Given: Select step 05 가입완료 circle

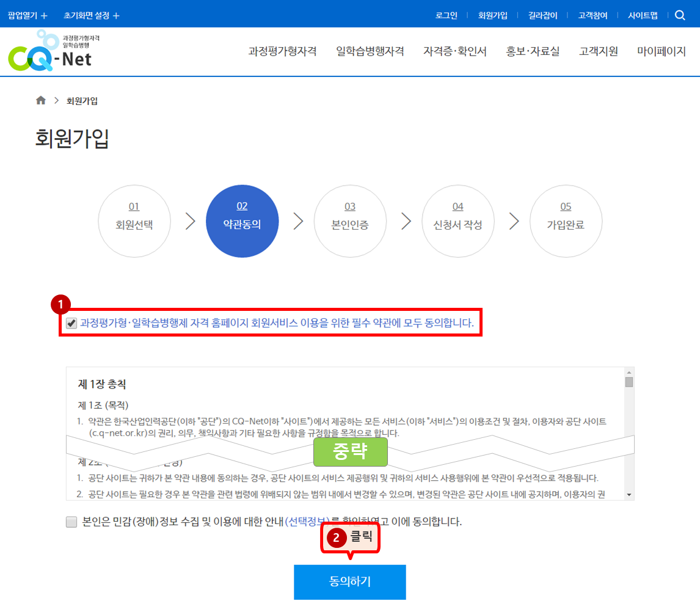Looking at the screenshot, I should (x=566, y=221).
